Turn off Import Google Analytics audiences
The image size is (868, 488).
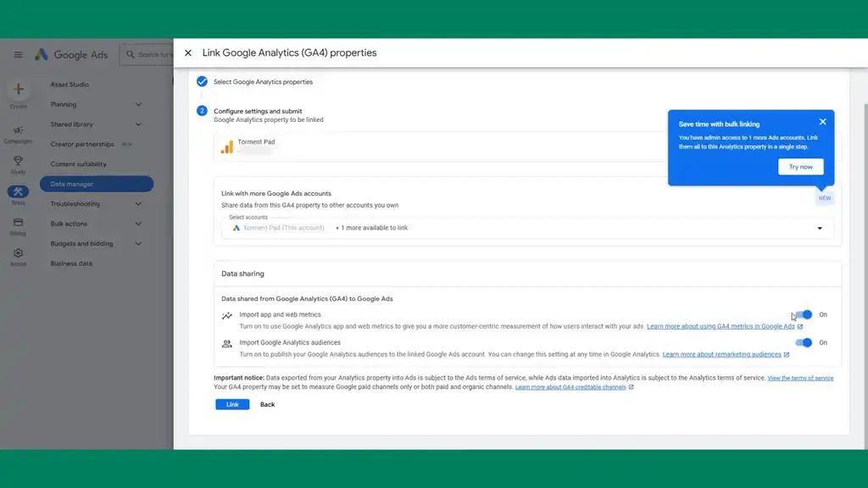pos(804,342)
